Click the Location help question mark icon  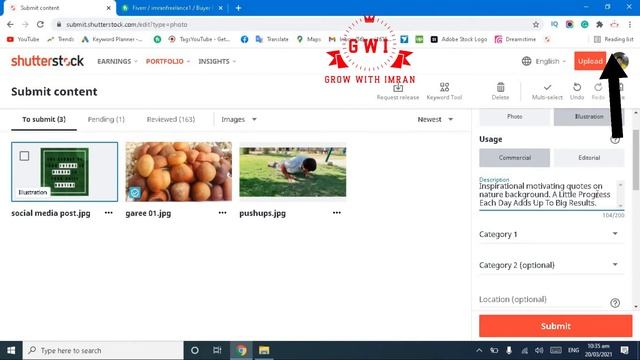[x=615, y=303]
